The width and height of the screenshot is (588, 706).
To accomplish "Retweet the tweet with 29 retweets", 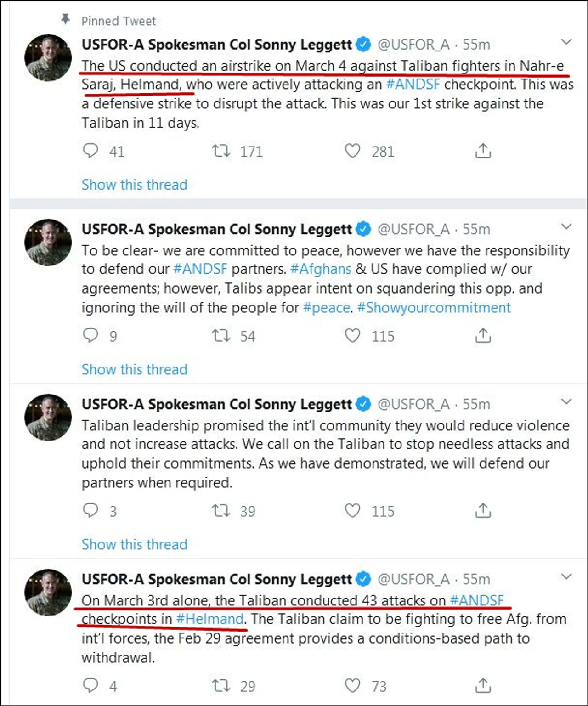I will (221, 685).
